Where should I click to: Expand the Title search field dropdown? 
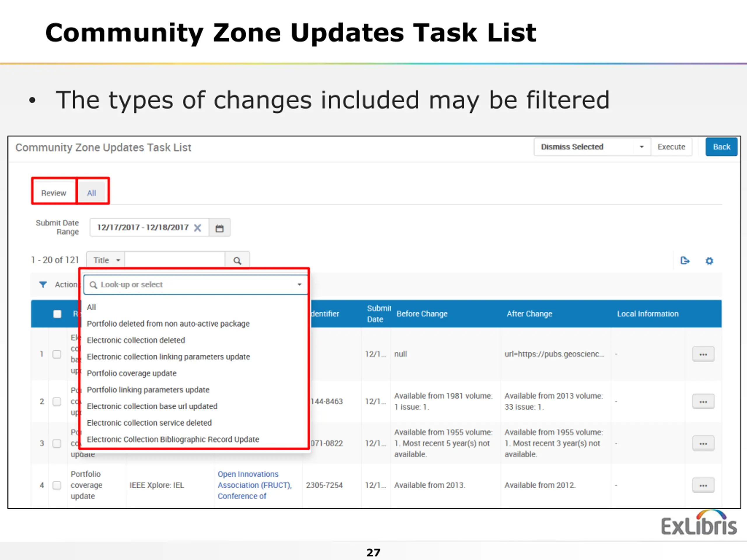click(x=106, y=260)
